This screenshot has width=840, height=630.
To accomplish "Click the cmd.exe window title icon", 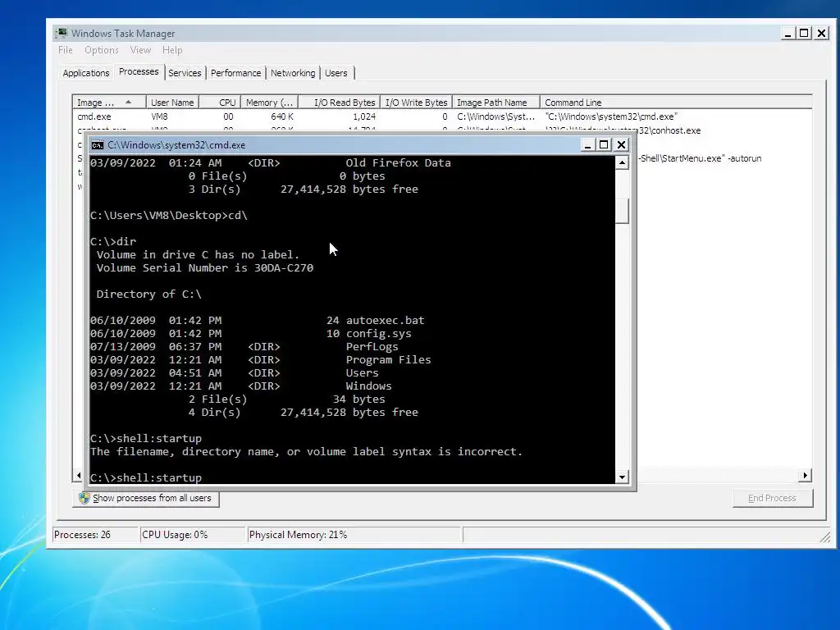I will tap(98, 145).
